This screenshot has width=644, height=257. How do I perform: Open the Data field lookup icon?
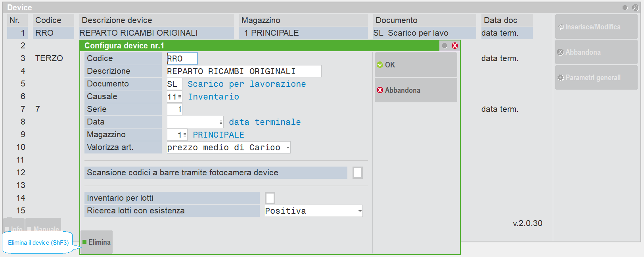[221, 122]
